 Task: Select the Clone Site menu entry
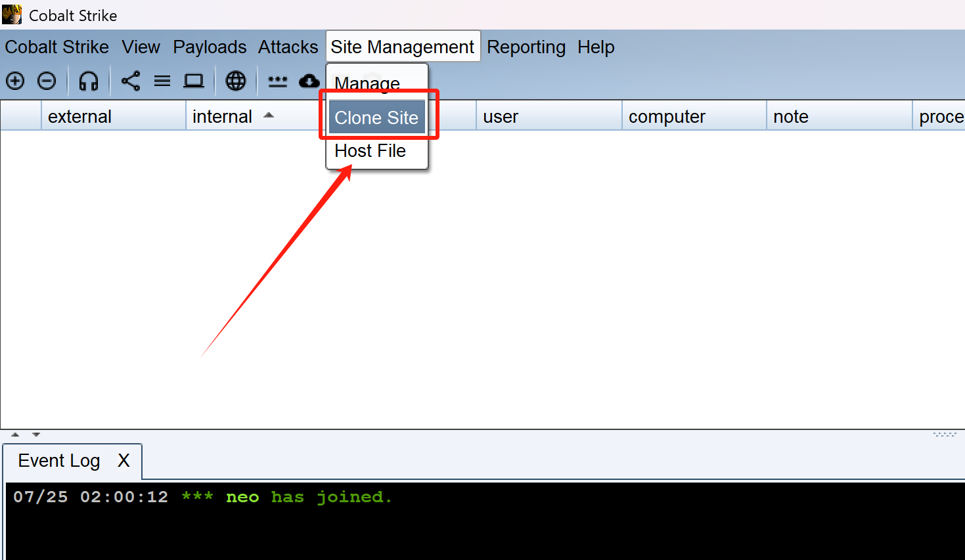[x=377, y=118]
